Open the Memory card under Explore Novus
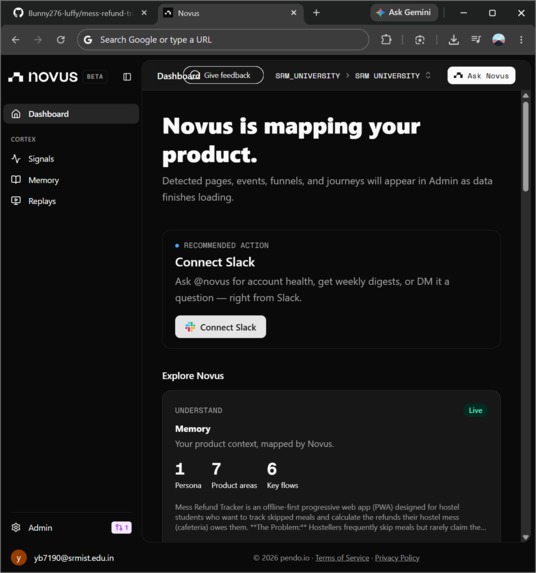 click(x=331, y=466)
